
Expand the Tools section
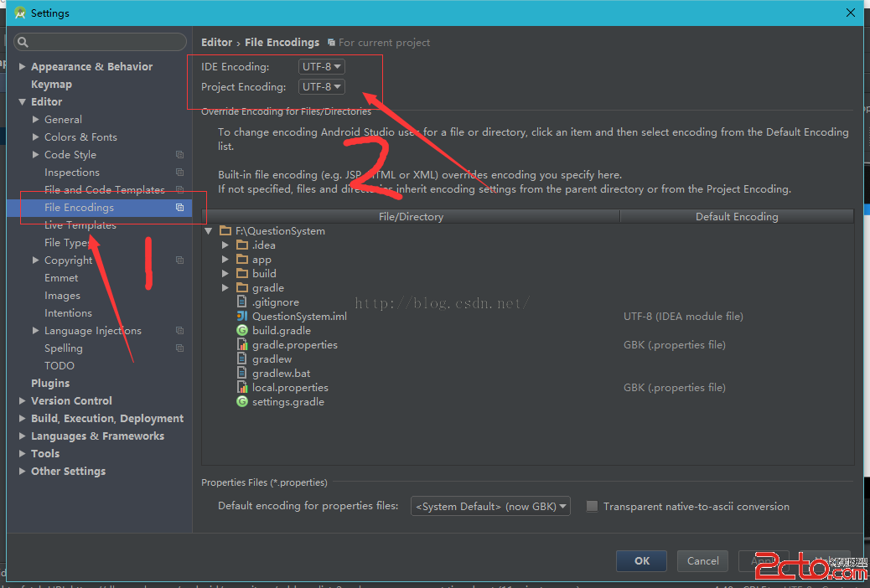click(22, 454)
